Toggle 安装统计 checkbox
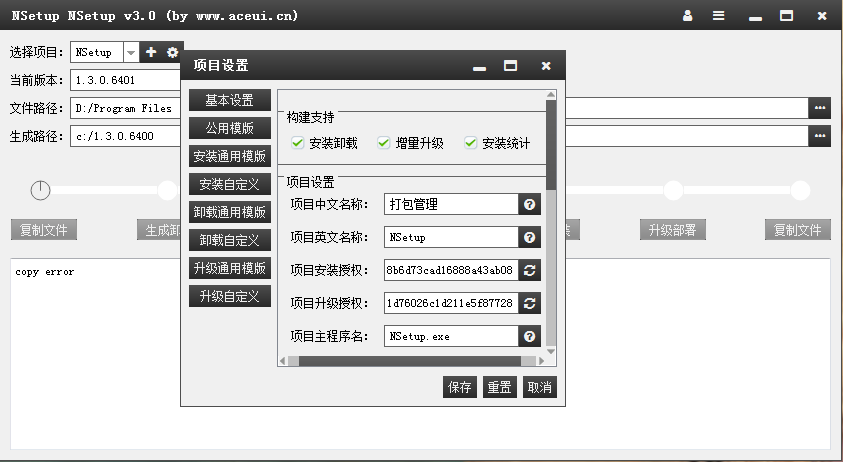 tap(470, 143)
